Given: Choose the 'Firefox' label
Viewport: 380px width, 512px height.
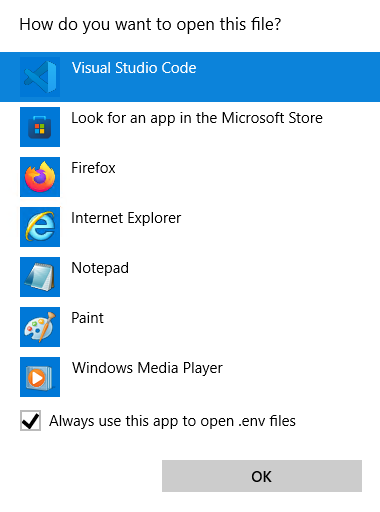Looking at the screenshot, I should point(93,168).
